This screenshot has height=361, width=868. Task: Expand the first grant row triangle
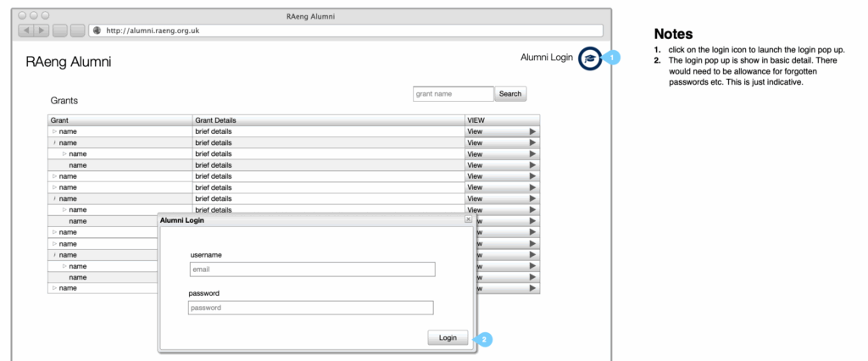pyautogui.click(x=55, y=132)
